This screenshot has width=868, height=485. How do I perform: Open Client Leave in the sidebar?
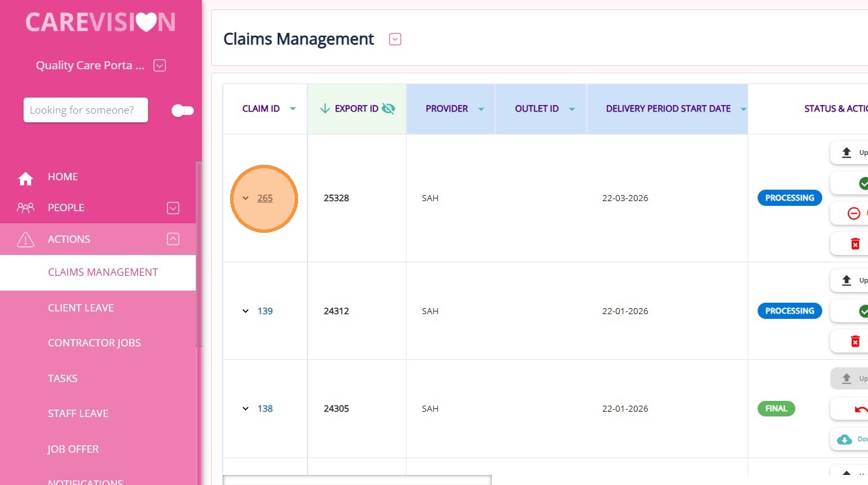click(x=81, y=307)
